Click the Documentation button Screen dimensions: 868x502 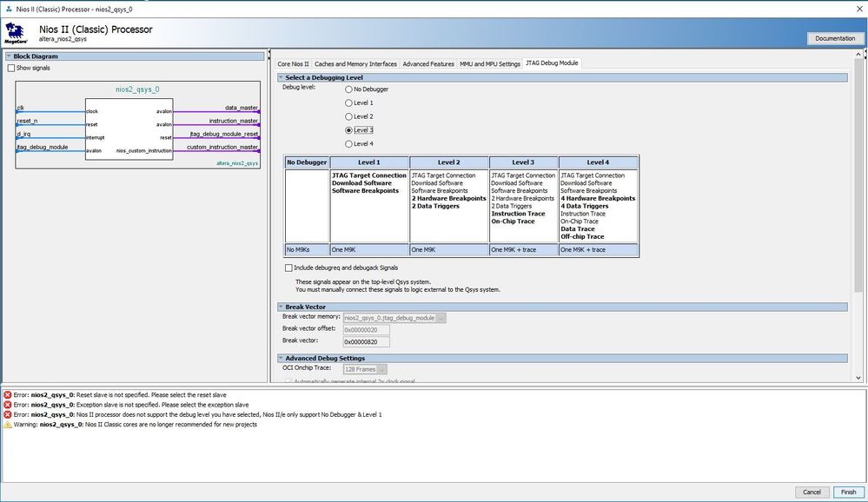(836, 38)
